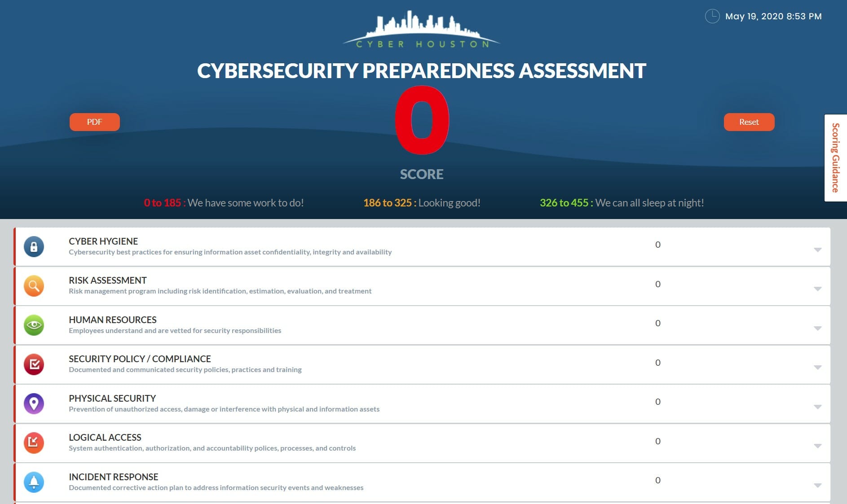Click the Logical Access score value 0
Viewport: 847px width, 504px height.
tap(658, 441)
